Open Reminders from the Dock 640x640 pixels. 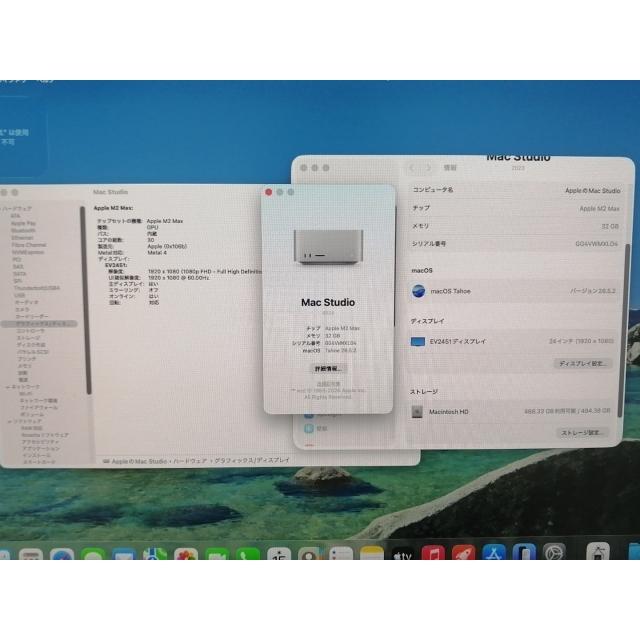coord(341,553)
